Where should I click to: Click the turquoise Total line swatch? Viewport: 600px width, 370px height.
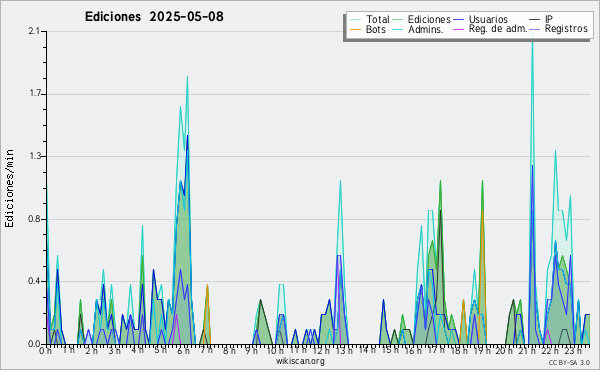coord(355,20)
